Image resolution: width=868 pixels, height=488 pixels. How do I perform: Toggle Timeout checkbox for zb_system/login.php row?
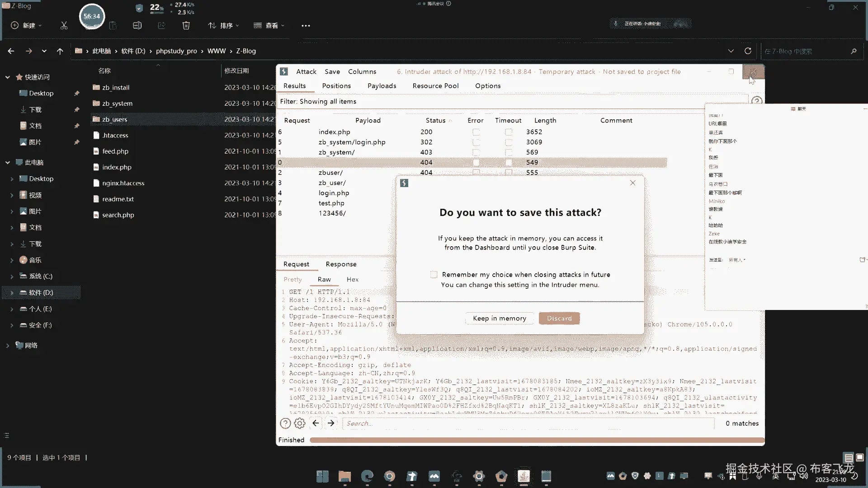point(509,142)
